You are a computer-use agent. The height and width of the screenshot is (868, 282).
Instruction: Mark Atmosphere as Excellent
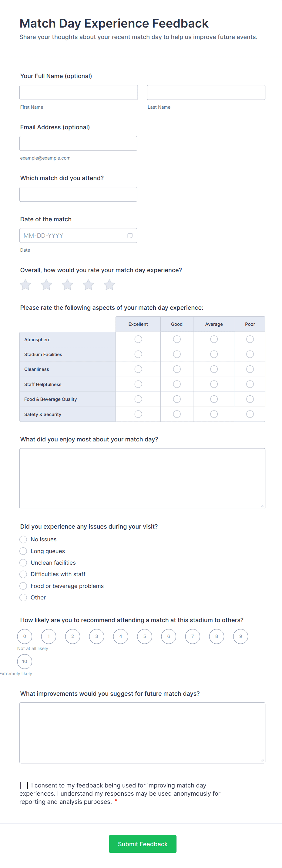pyautogui.click(x=138, y=339)
